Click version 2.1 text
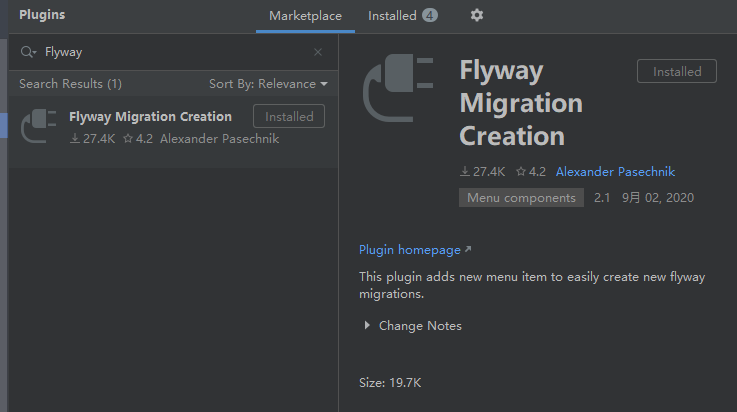This screenshot has height=412, width=737. click(602, 198)
